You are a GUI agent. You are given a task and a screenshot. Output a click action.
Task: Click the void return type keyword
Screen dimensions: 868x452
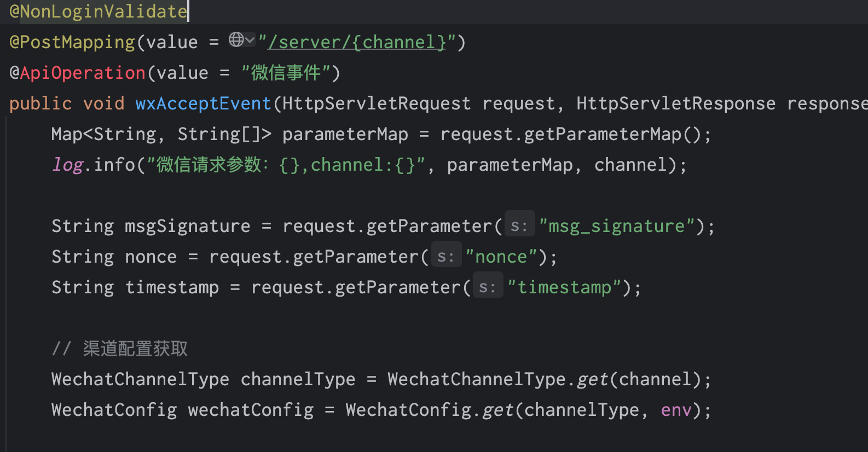point(104,103)
